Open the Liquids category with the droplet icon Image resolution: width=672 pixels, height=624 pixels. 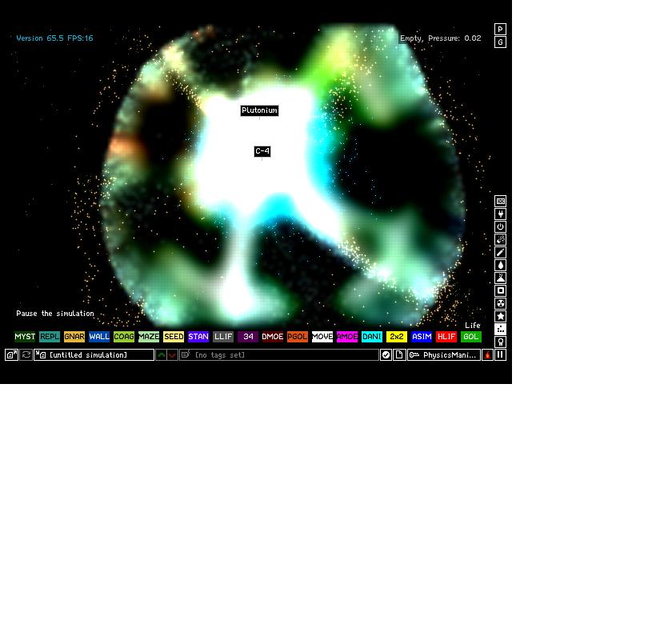[x=500, y=266]
